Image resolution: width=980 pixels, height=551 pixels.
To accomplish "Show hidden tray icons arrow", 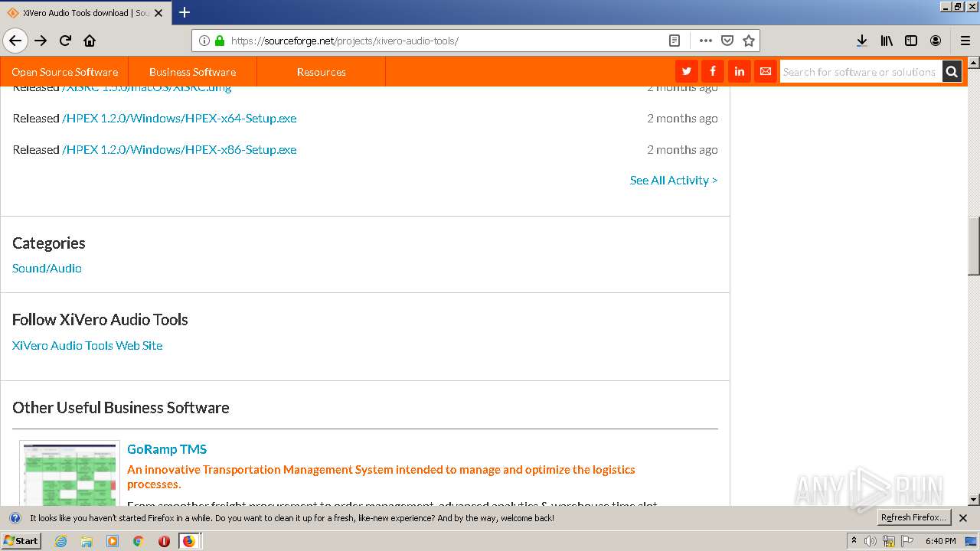I will click(854, 540).
